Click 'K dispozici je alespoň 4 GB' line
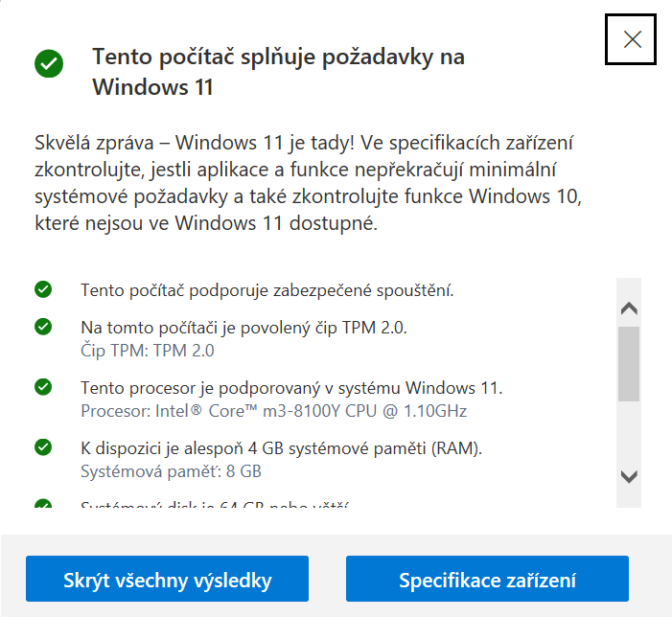Image resolution: width=672 pixels, height=617 pixels. 281,447
